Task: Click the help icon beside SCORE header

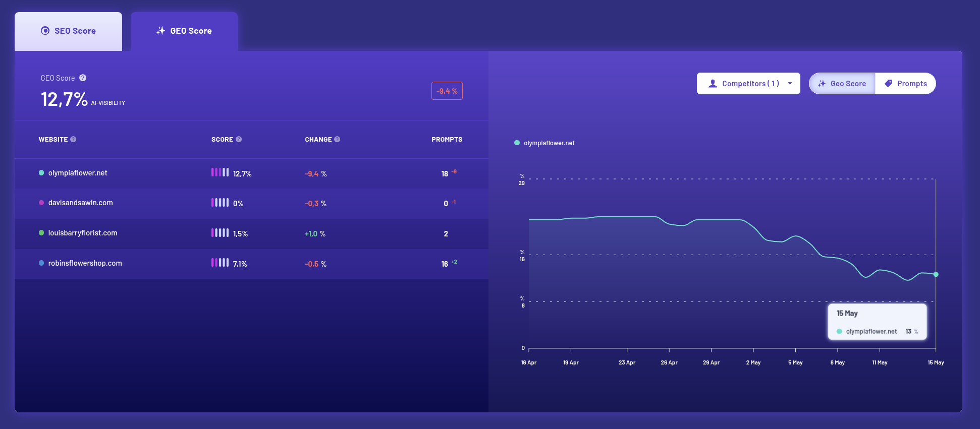Action: coord(239,139)
